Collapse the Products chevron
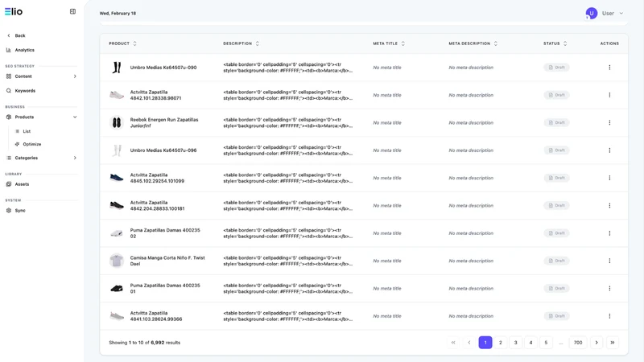The width and height of the screenshot is (644, 362). (75, 117)
